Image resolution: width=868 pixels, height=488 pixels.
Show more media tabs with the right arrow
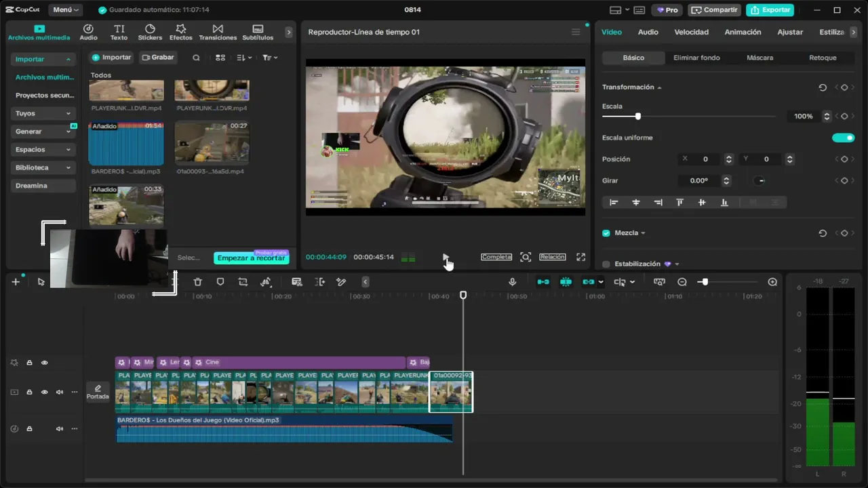[x=289, y=32]
